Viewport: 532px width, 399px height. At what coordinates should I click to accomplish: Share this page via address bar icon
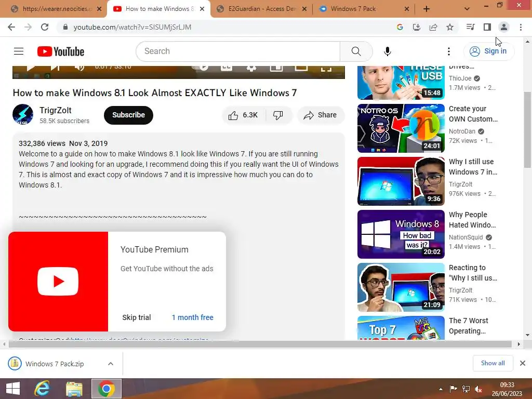(433, 27)
